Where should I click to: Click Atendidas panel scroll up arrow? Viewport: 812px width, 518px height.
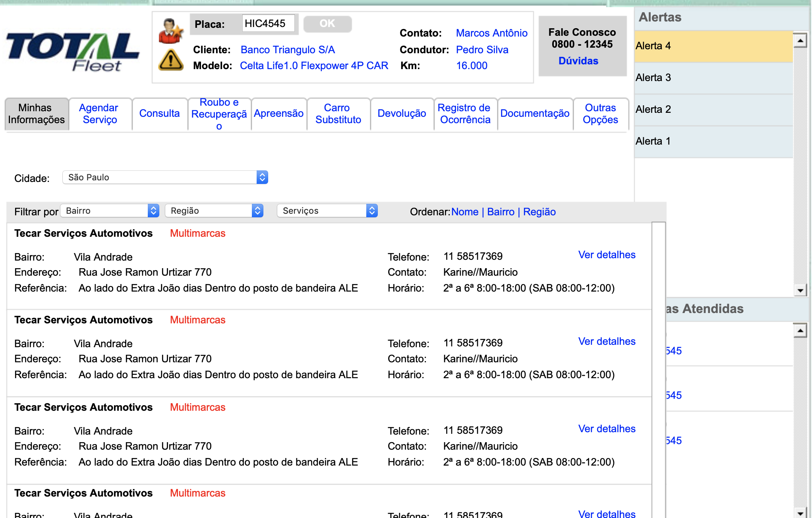click(x=800, y=331)
